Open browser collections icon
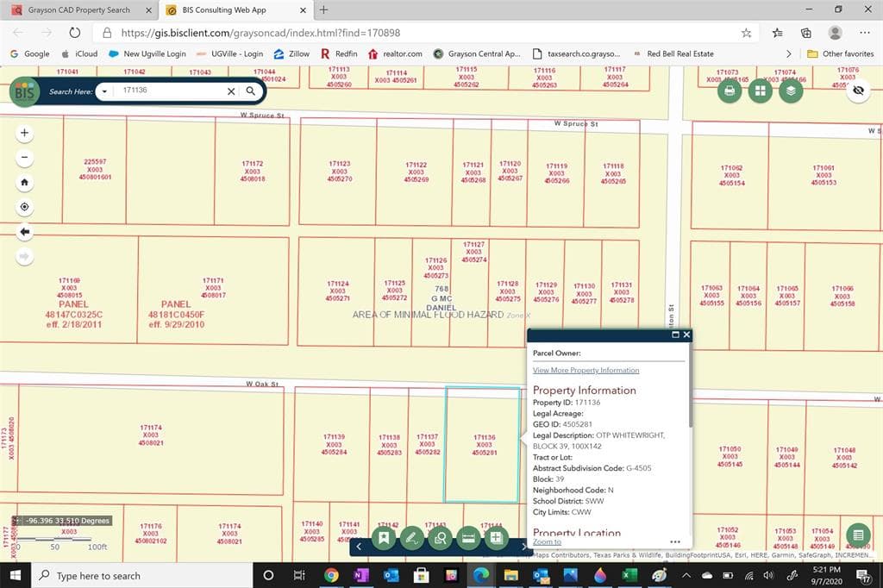The width and height of the screenshot is (883, 588). pyautogui.click(x=806, y=33)
